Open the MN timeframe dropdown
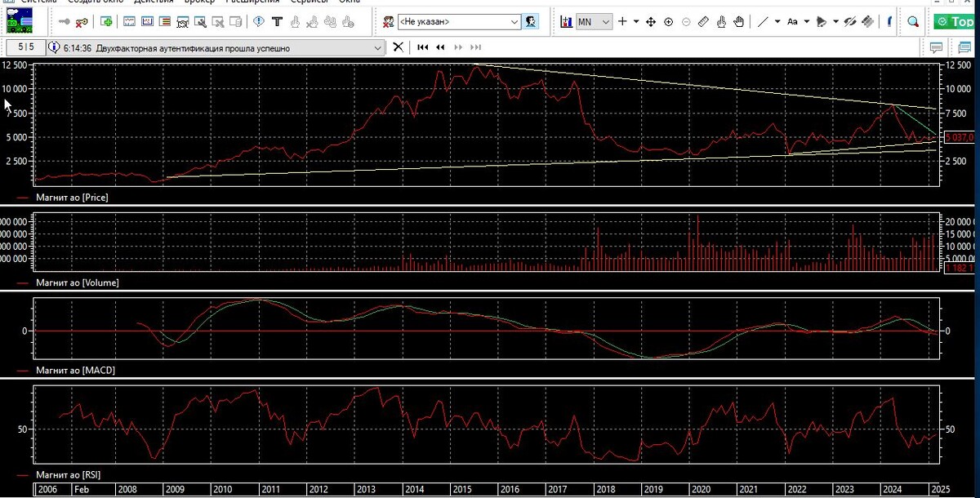This screenshot has width=980, height=498. 594,22
